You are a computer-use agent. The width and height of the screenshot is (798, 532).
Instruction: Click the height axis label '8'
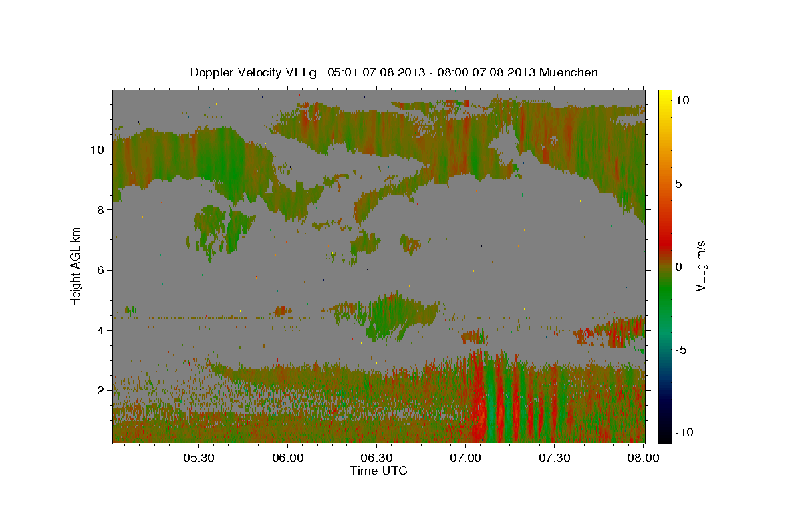(100, 209)
